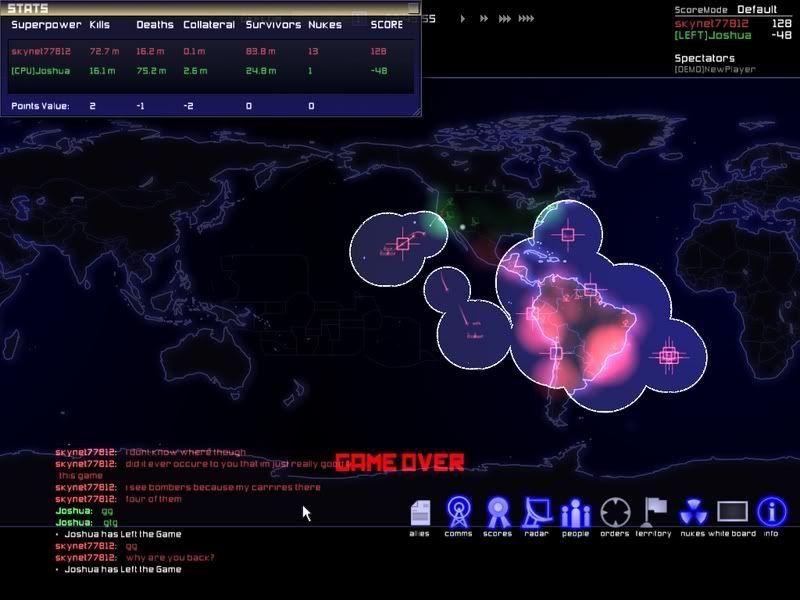Screen dimensions: 800x600
Task: Toggle radar coverage overlay icon
Action: click(537, 512)
